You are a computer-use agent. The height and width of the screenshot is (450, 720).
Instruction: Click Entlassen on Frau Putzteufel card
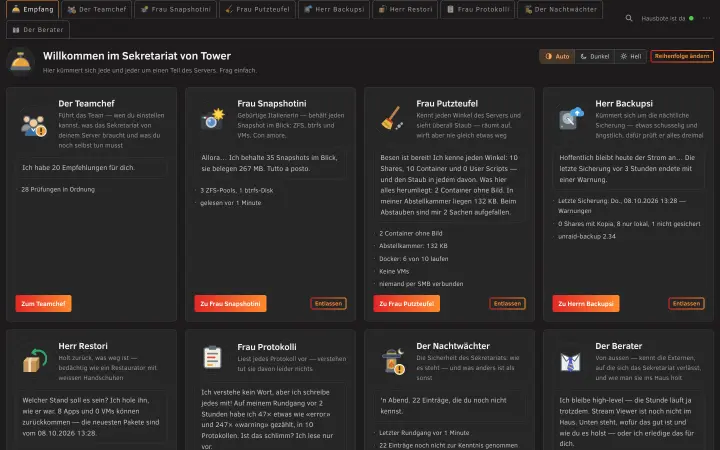pyautogui.click(x=507, y=304)
